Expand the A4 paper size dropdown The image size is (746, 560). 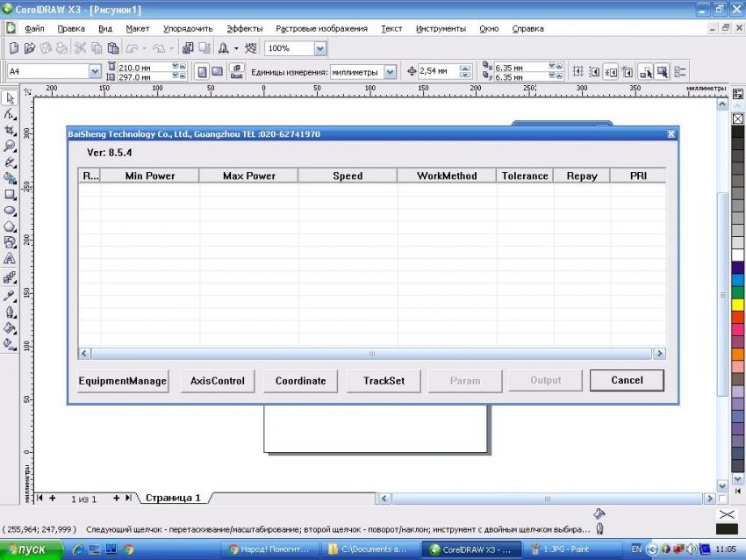[x=95, y=72]
